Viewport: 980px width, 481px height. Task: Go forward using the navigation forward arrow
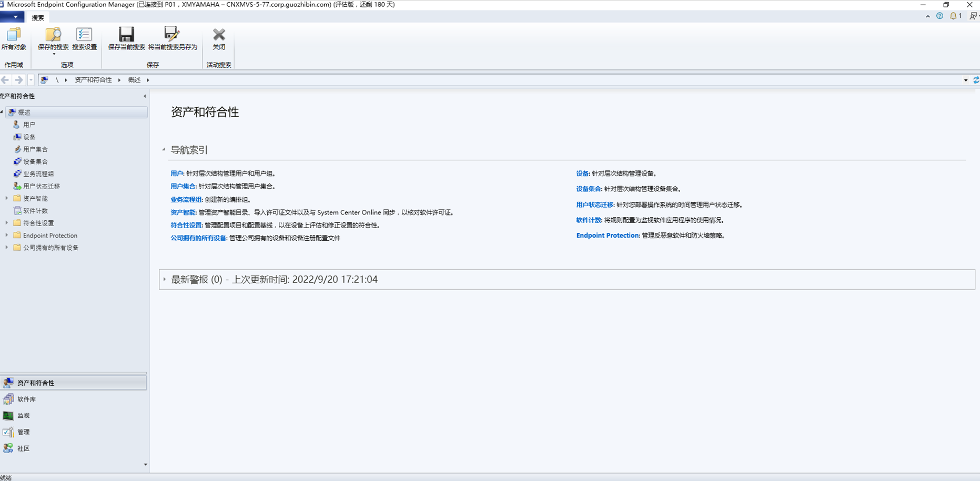point(18,80)
